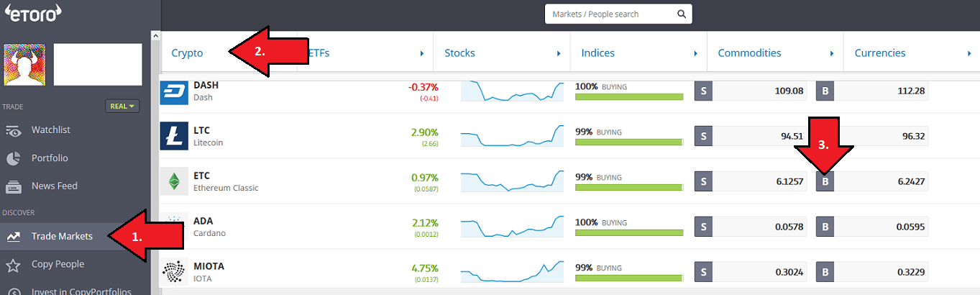Click the Sell button for LTC
Image resolution: width=980 pixels, height=295 pixels.
pyautogui.click(x=703, y=136)
